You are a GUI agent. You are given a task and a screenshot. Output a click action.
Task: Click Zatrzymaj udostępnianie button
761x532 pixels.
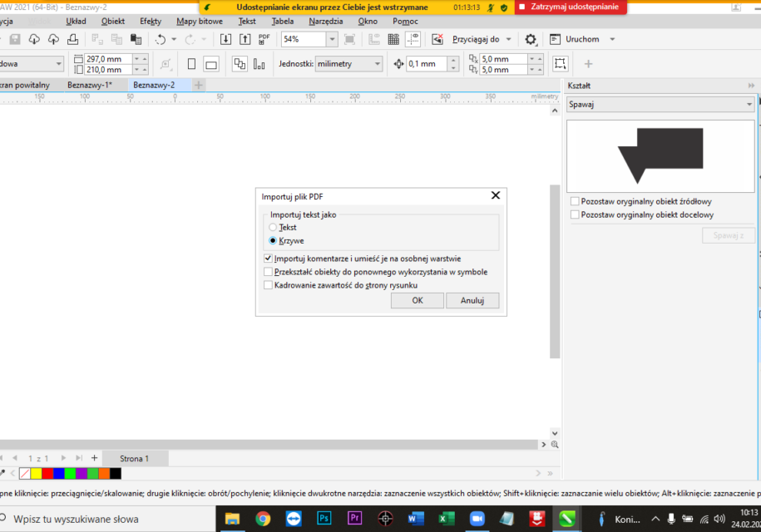tap(571, 7)
